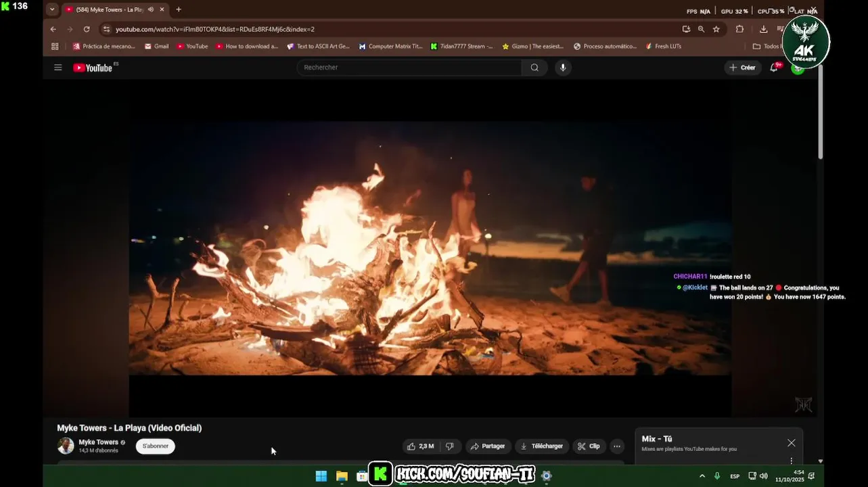Open File Explorer from the taskbar
This screenshot has height=487, width=868.
click(x=342, y=476)
